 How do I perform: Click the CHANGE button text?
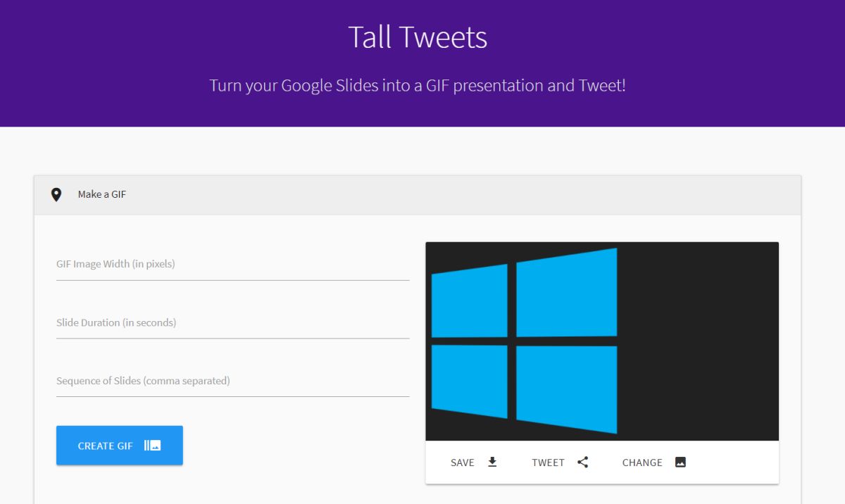tap(642, 462)
